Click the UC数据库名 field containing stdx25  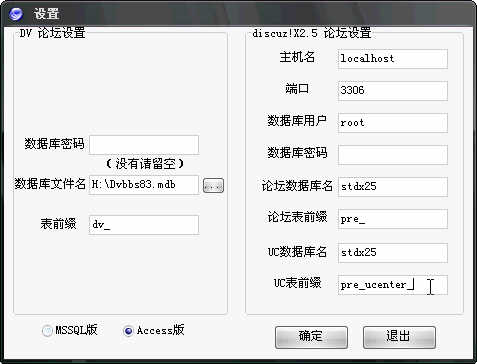pos(393,253)
